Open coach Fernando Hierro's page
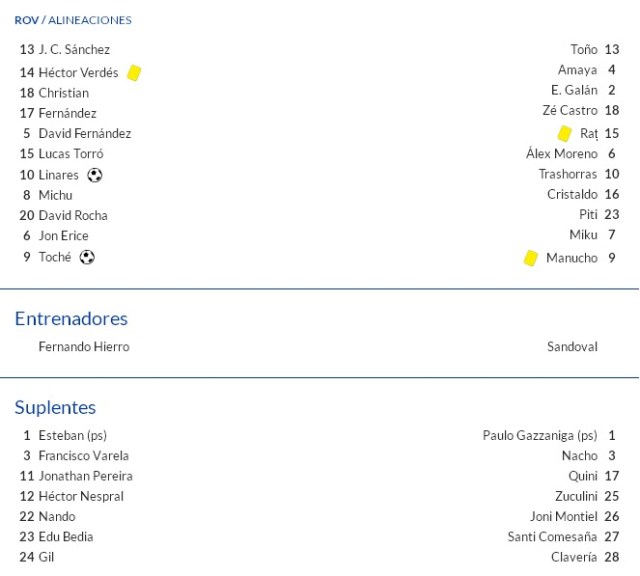 coord(84,347)
